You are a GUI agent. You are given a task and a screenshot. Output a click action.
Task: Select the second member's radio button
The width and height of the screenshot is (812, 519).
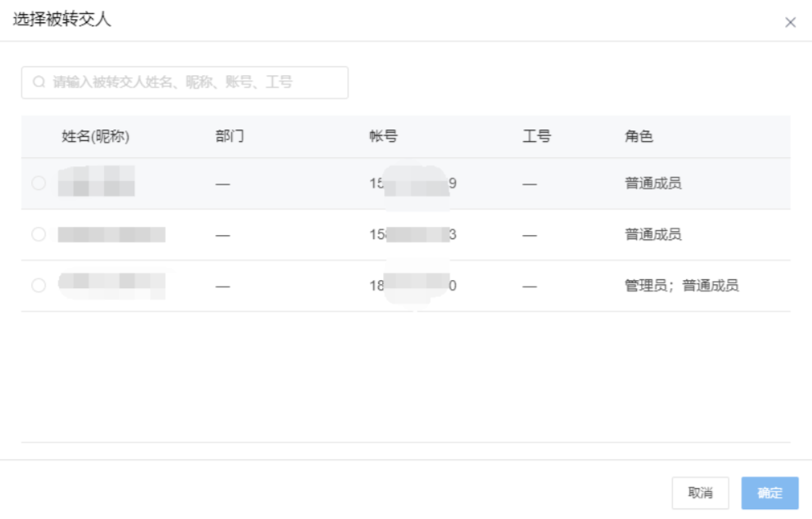tap(38, 235)
